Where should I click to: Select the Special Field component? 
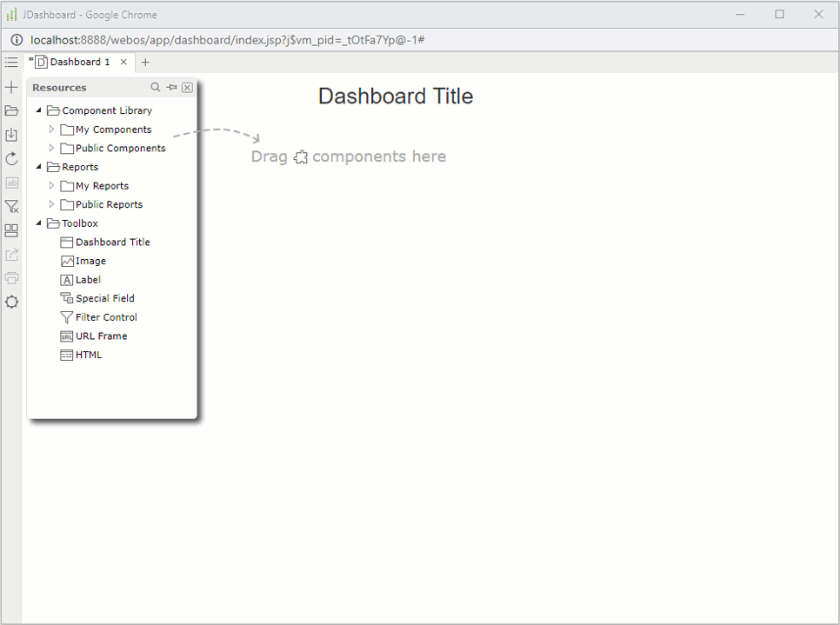[105, 297]
